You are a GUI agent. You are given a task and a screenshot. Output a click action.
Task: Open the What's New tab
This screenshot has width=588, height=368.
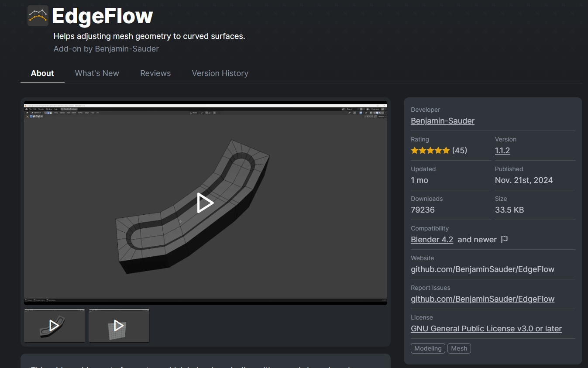[x=97, y=73]
